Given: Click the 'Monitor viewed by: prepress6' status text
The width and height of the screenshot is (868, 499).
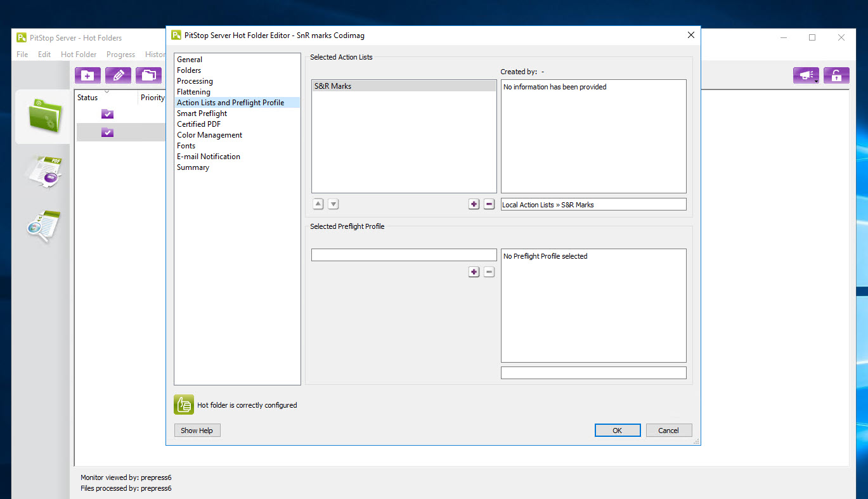Looking at the screenshot, I should coord(126,477).
